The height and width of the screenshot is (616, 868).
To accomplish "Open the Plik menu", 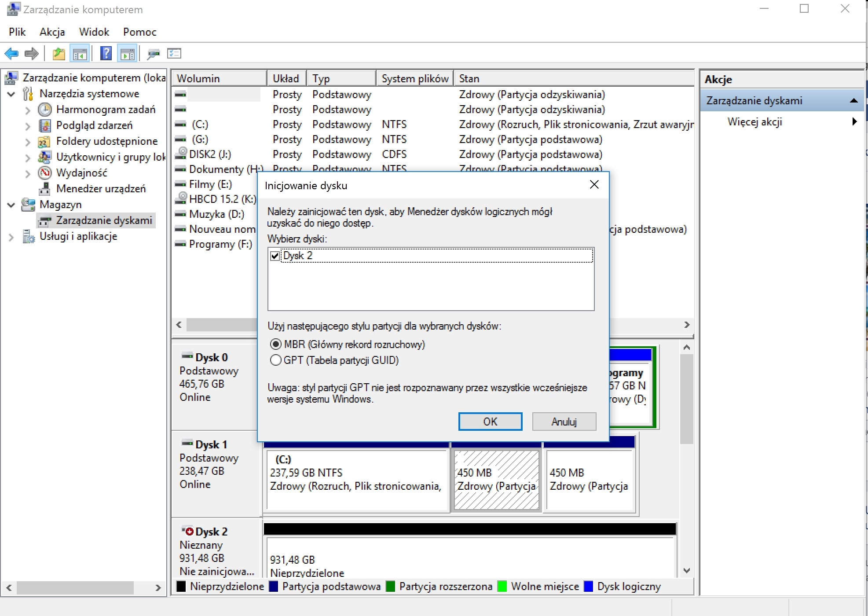I will (x=17, y=32).
